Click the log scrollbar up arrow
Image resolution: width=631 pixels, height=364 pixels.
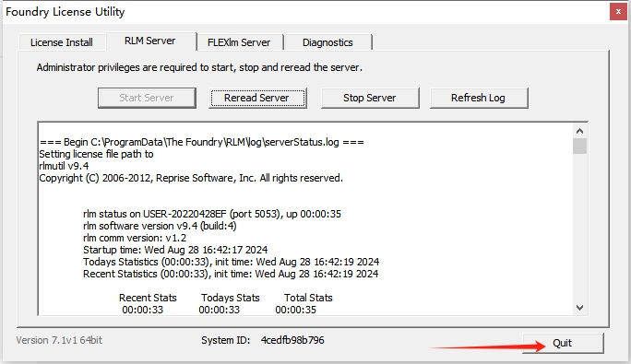click(579, 131)
